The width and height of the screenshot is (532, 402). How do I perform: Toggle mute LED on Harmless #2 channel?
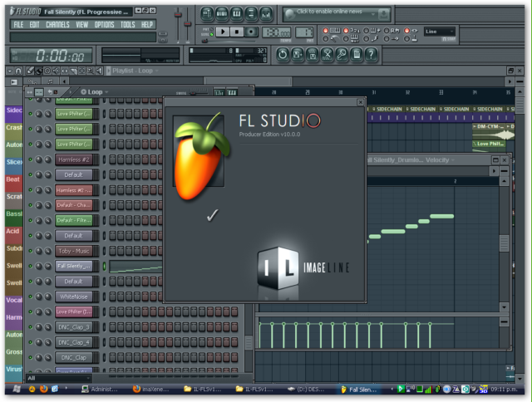pyautogui.click(x=30, y=159)
